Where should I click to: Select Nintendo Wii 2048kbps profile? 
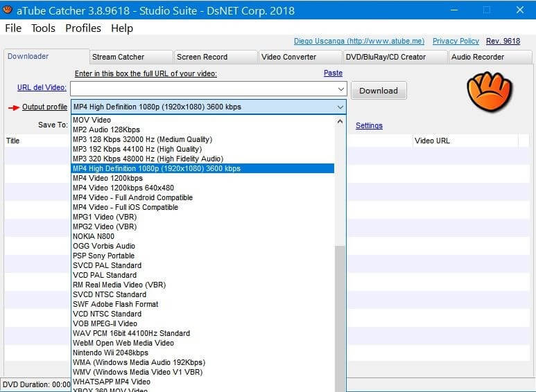click(x=202, y=353)
